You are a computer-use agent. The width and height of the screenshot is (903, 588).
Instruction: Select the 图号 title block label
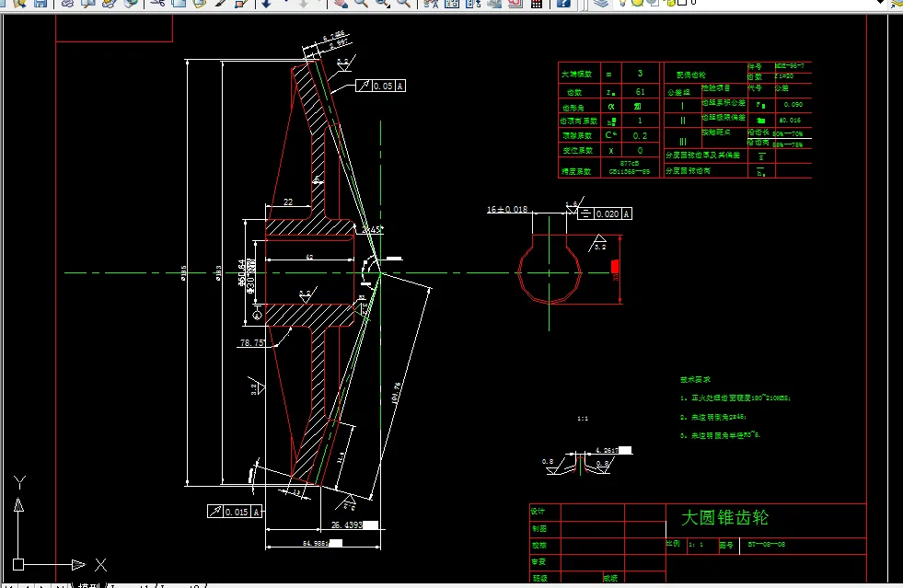pos(725,545)
